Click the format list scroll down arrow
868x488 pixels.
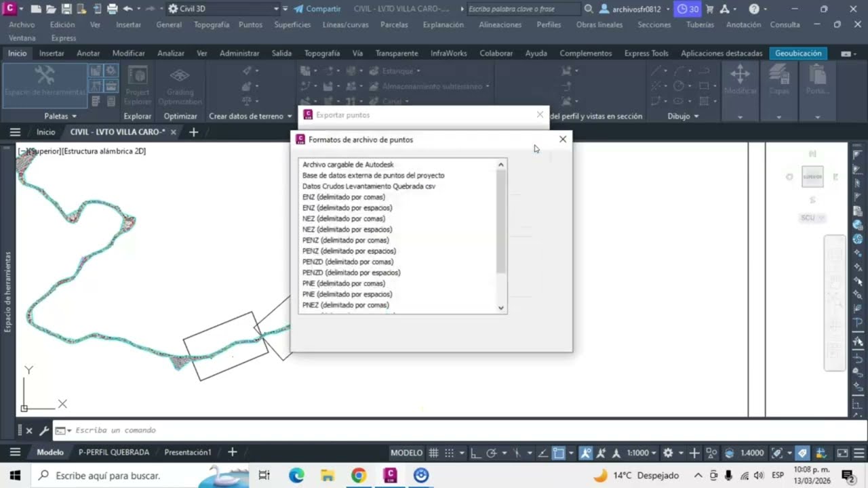tap(501, 308)
